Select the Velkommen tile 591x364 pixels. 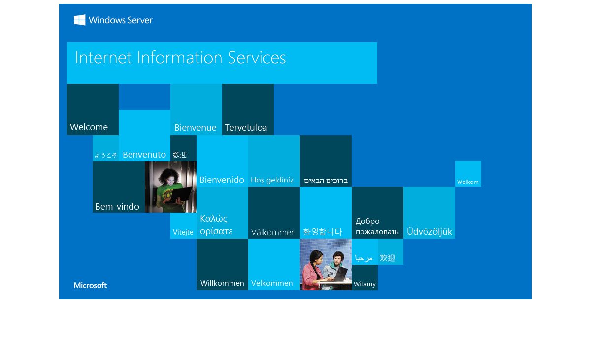(x=274, y=264)
